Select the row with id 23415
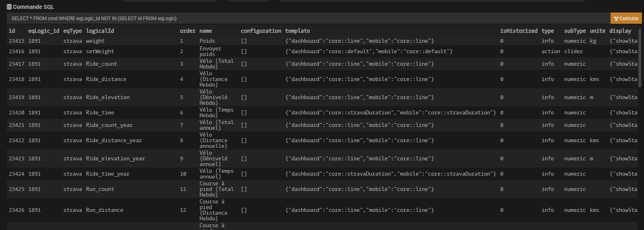The width and height of the screenshot is (644, 230). tap(322, 41)
